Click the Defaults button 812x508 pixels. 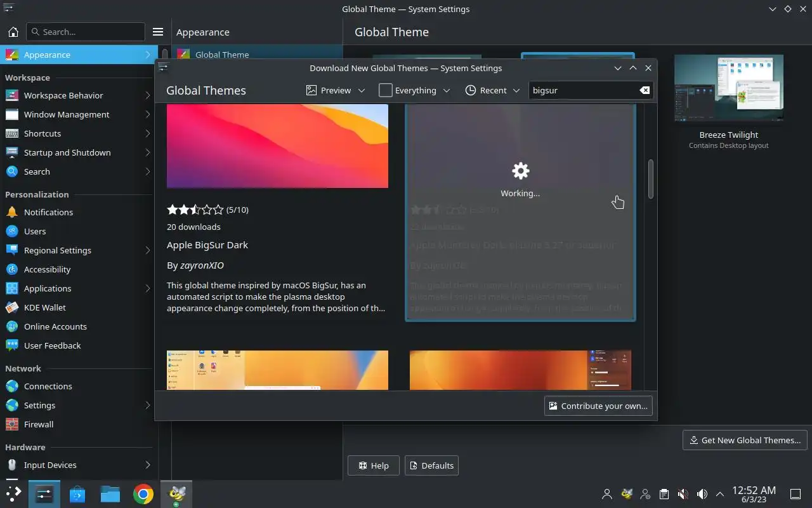(x=431, y=465)
